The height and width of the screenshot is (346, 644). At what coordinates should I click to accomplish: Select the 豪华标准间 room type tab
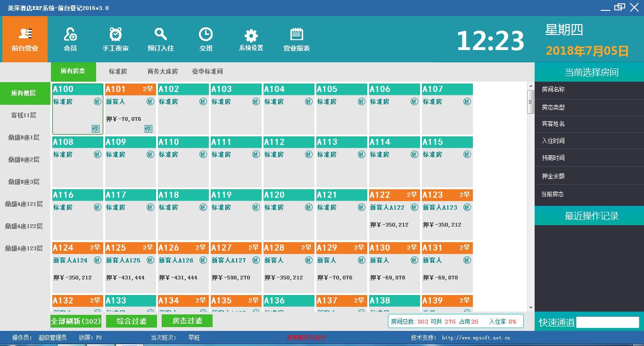click(207, 72)
